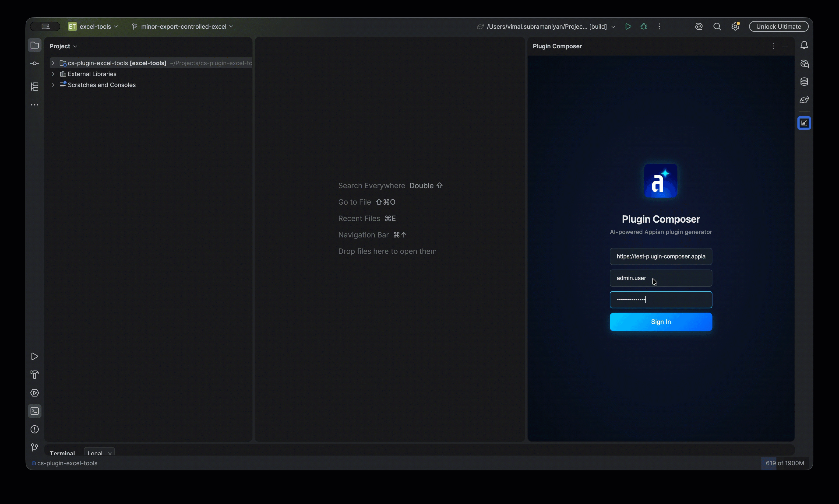Open the Gradle tool window icon
The width and height of the screenshot is (839, 504).
(804, 100)
